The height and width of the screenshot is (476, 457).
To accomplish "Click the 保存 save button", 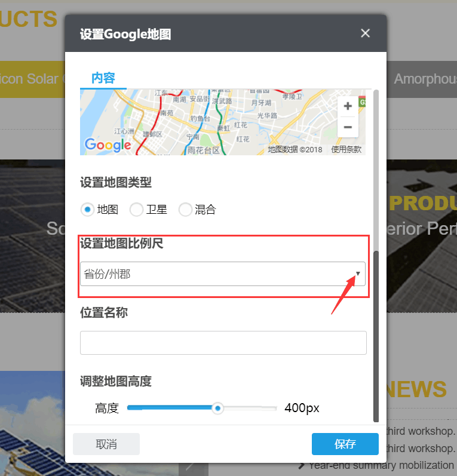I will point(345,444).
